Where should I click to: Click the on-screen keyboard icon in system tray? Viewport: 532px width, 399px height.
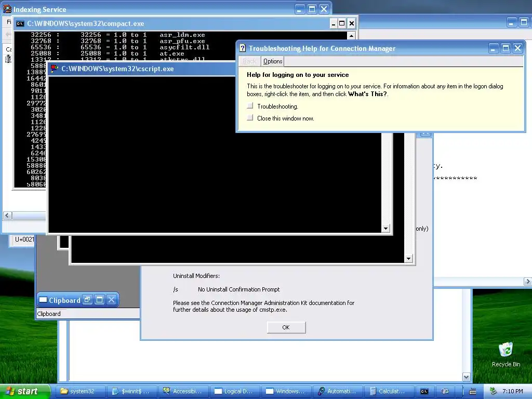(x=473, y=391)
